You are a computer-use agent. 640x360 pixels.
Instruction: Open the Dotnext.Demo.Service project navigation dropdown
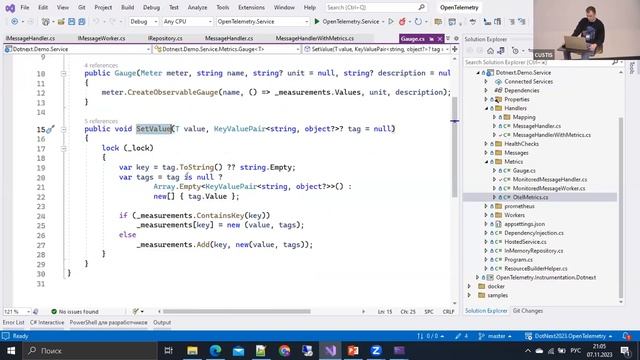click(77, 49)
